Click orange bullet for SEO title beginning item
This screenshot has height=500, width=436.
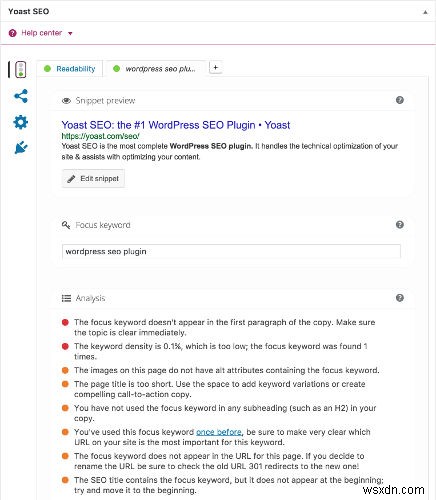pos(65,480)
